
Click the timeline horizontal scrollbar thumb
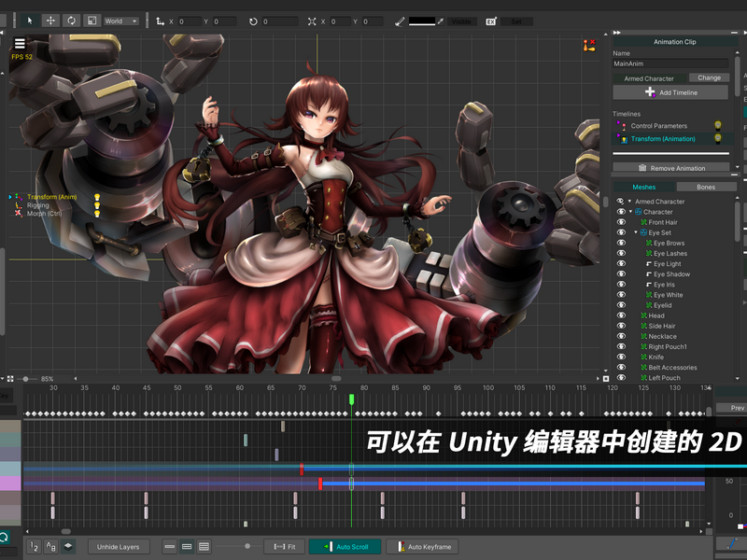pyautogui.click(x=66, y=531)
